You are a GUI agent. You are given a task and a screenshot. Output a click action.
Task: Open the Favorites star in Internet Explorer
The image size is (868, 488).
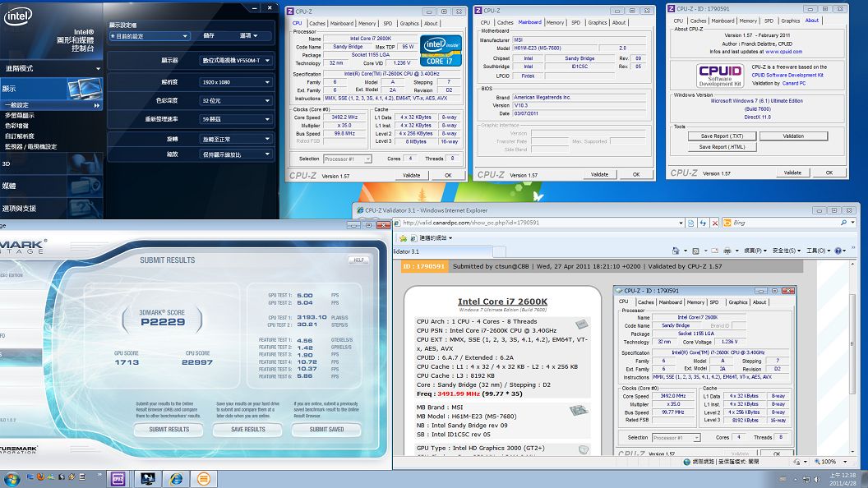click(403, 238)
